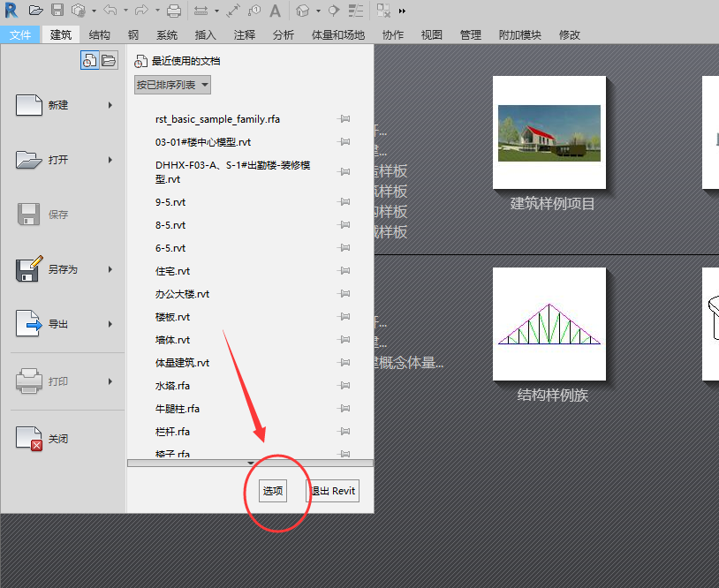This screenshot has width=719, height=588.
Task: Pin the 办公大楼.rvt recent file
Action: click(344, 294)
